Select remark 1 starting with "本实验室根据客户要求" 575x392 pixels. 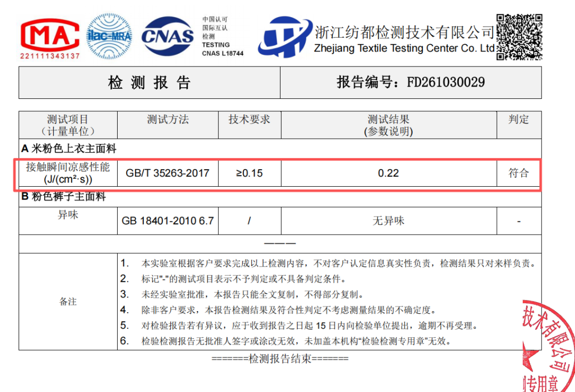(328, 263)
